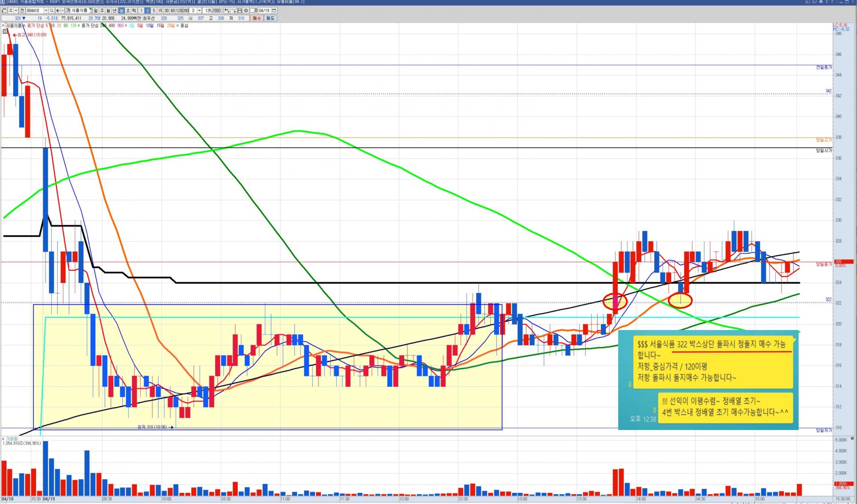Toggle the 서울식품 legend indicator square
857x504 pixels.
4,25
